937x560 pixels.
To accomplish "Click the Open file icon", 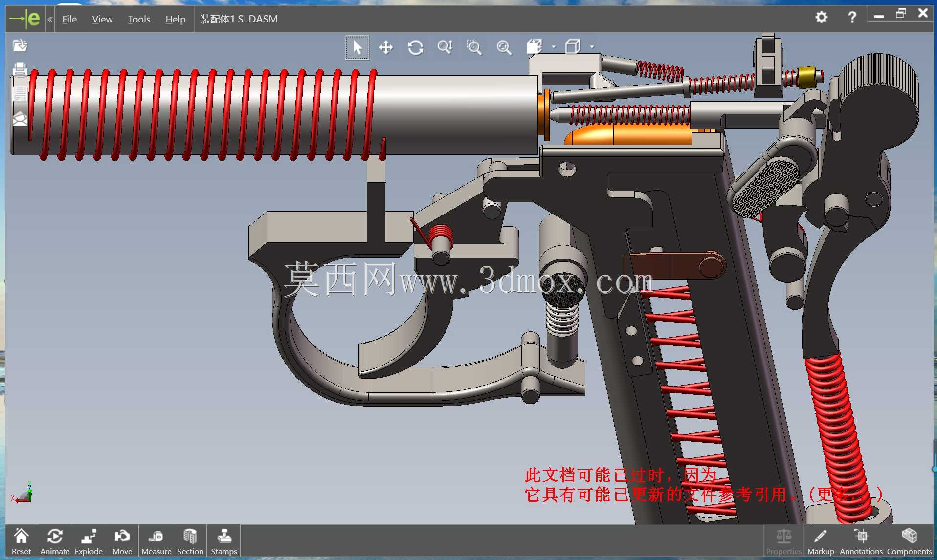I will 20,45.
